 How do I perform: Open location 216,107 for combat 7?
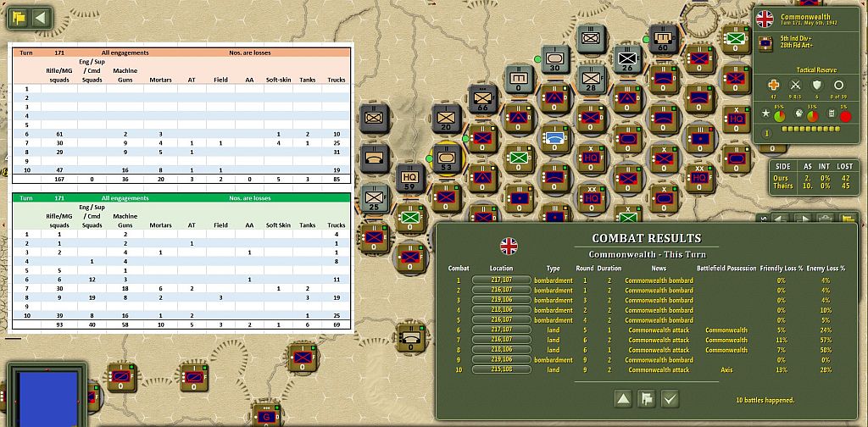(502, 341)
